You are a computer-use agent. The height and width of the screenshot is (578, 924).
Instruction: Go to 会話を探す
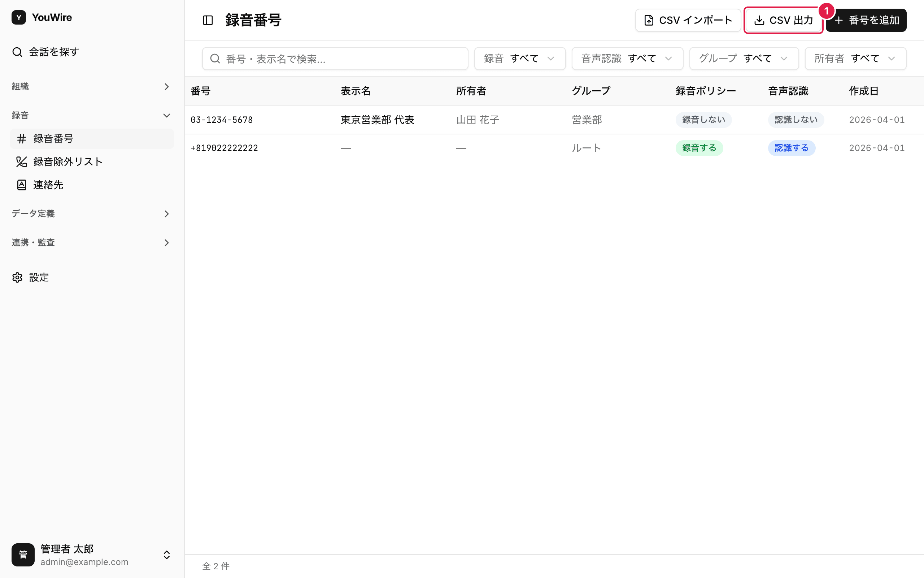(92, 52)
